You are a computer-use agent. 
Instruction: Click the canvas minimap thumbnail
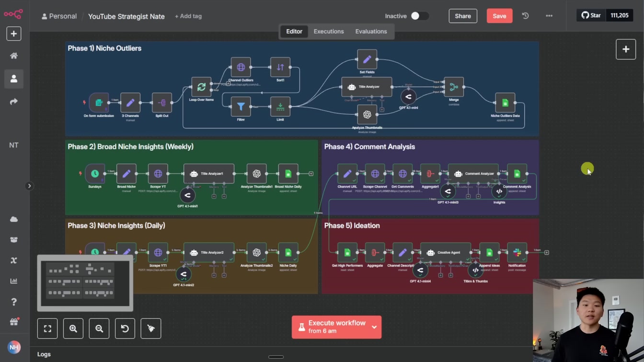[x=85, y=283]
